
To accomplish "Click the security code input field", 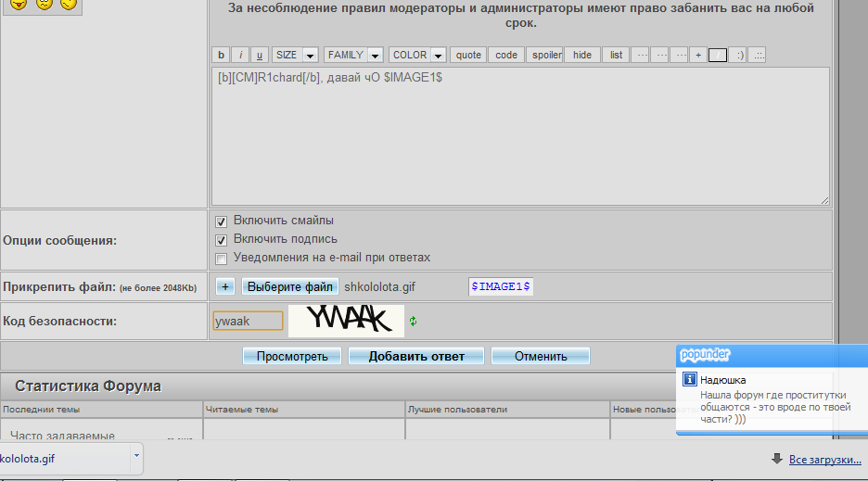I will click(248, 321).
